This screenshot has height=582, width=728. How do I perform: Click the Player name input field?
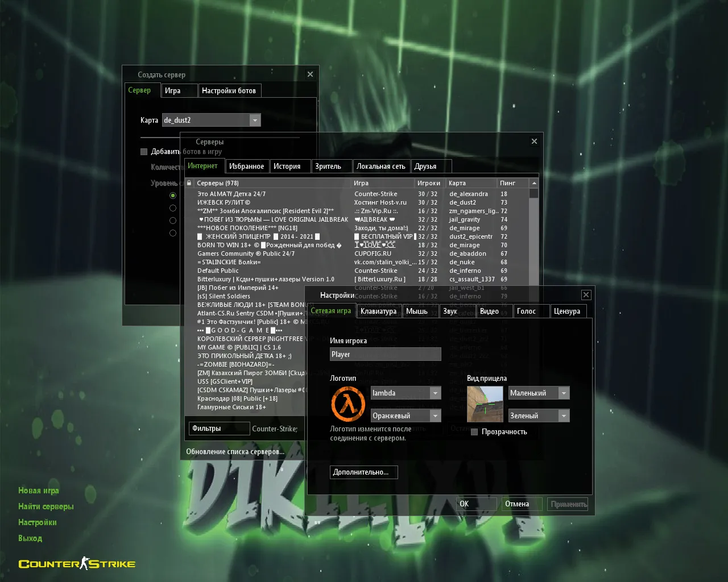tap(385, 354)
